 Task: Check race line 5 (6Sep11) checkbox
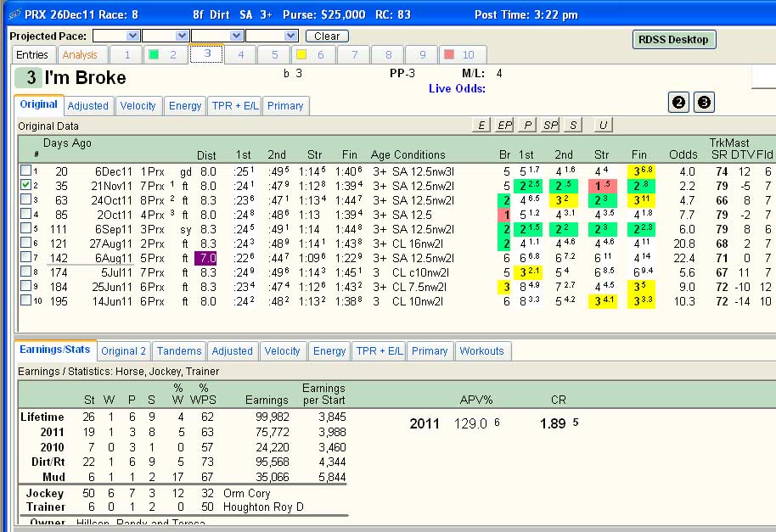(25, 228)
